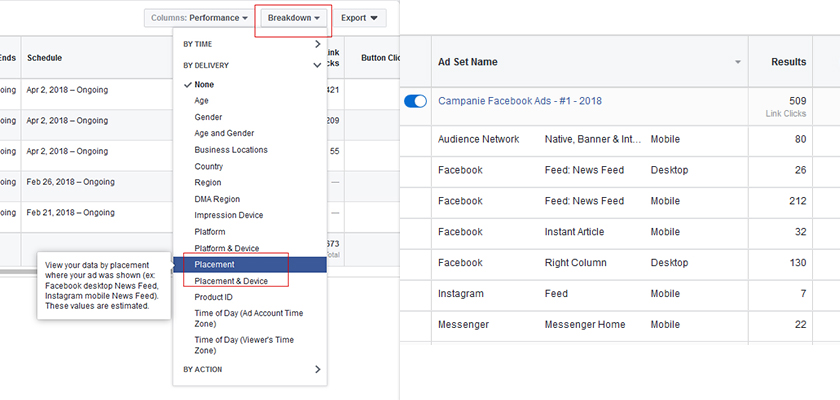Open the Columns: Performance dropdown
The image size is (840, 400).
tap(199, 18)
